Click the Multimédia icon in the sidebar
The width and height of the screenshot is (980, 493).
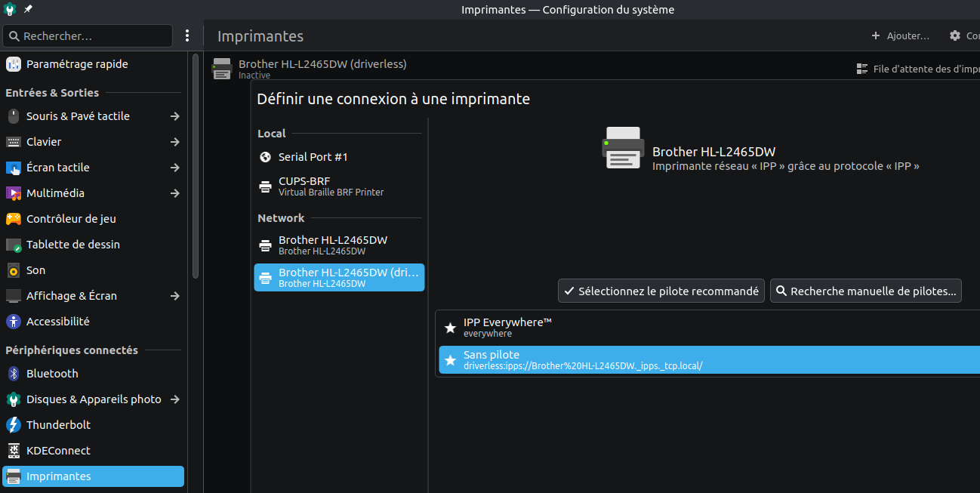point(14,193)
